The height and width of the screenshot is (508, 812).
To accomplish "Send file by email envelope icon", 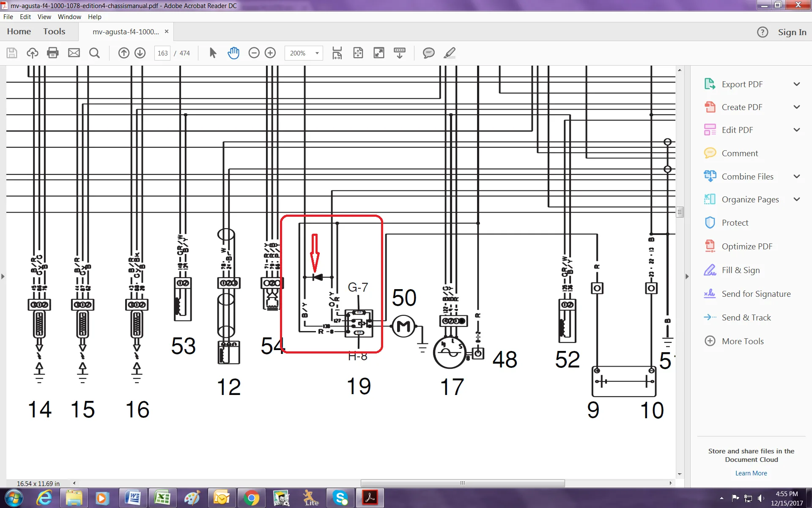I will [x=74, y=53].
